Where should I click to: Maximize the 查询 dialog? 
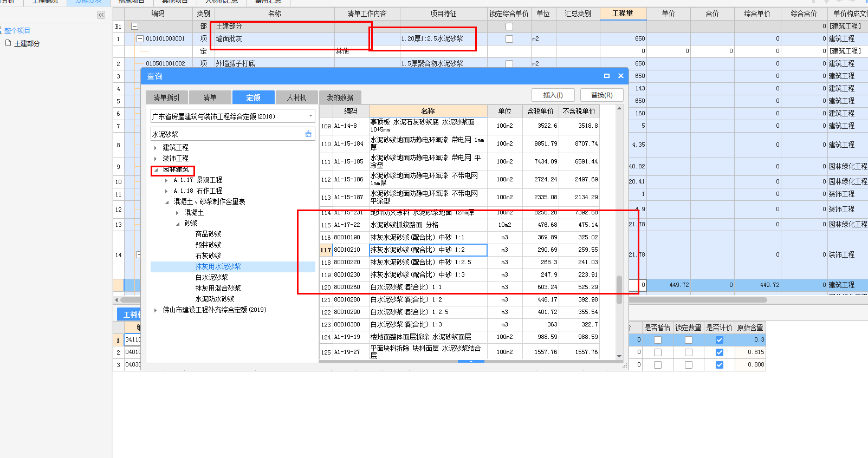coord(607,76)
